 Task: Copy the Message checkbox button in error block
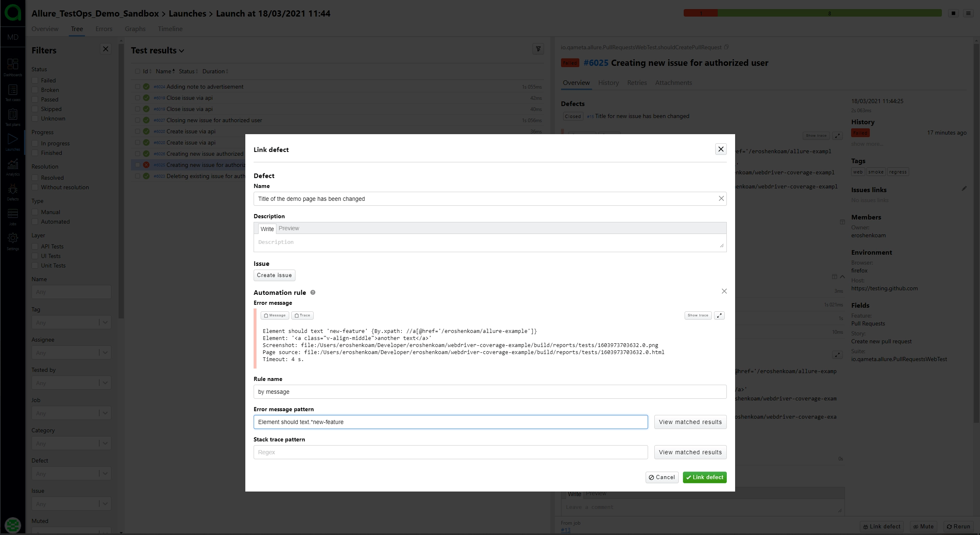coord(275,316)
